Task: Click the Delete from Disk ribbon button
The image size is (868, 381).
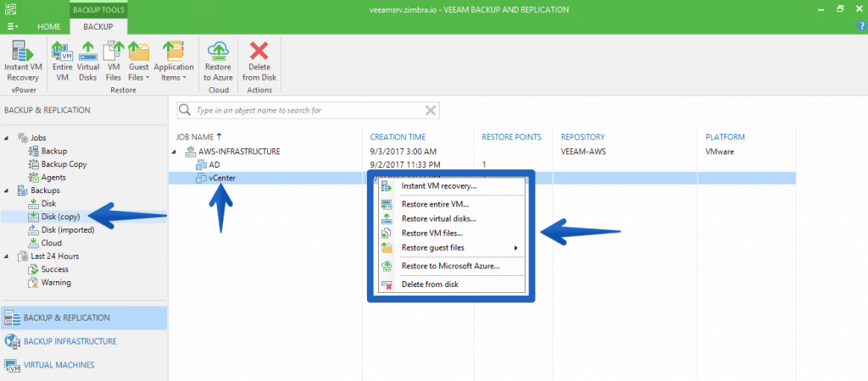Action: coord(259,61)
